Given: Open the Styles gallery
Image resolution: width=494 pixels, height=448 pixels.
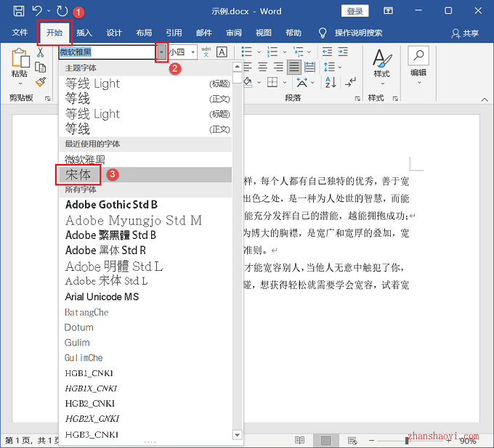Looking at the screenshot, I should 382,67.
